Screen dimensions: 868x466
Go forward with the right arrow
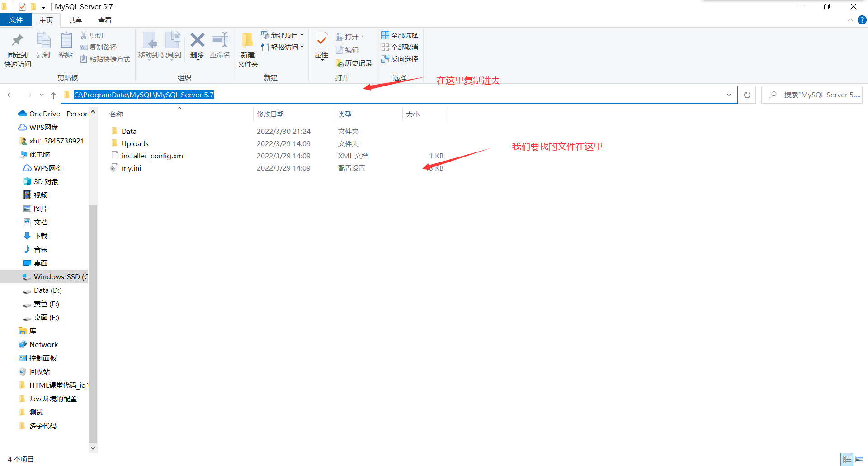coord(28,95)
